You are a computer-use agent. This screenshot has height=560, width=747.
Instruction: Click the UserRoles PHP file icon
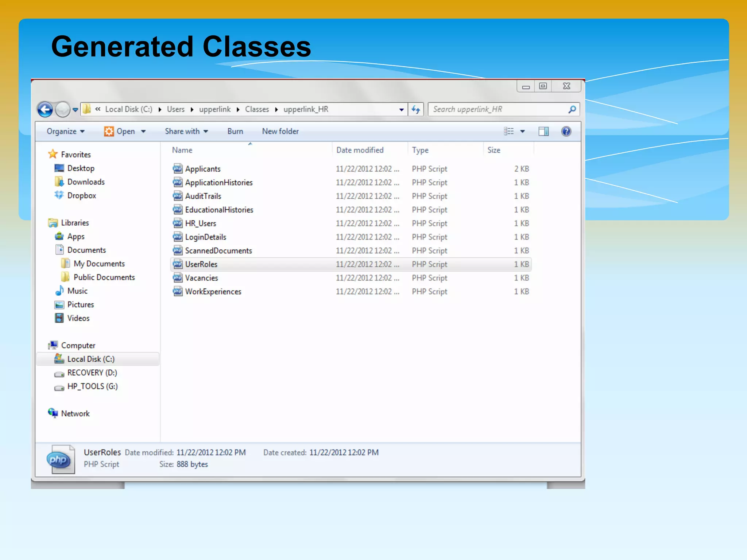click(x=177, y=264)
